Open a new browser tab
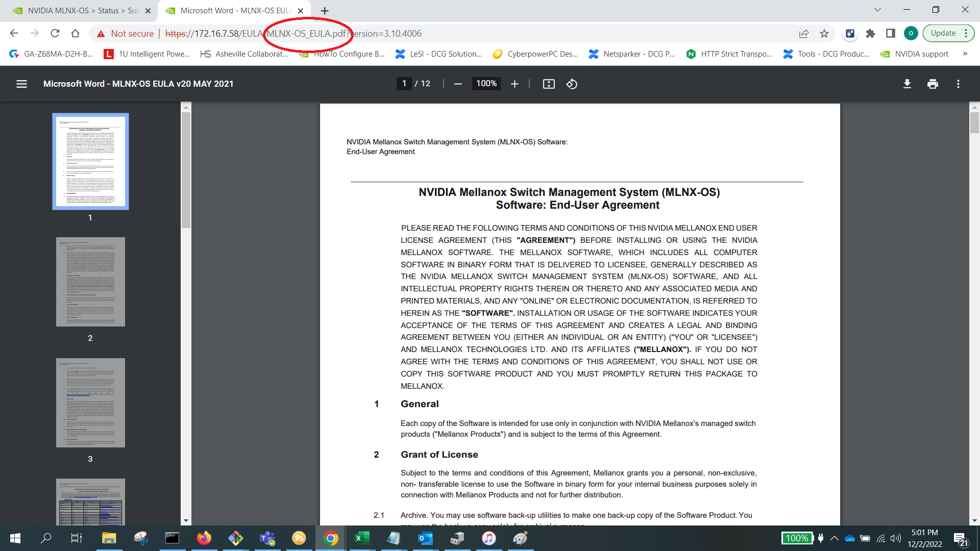Screen dimensions: 980x551 pyautogui.click(x=325, y=10)
